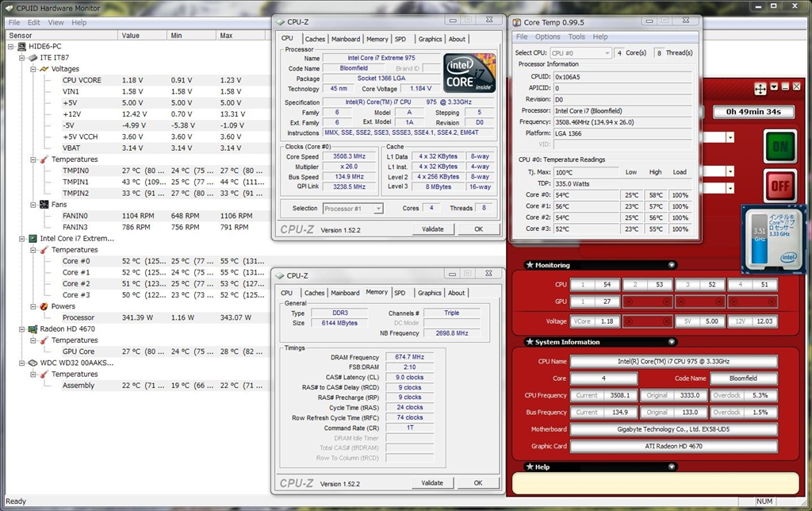
Task: Collapse the HIDE6-PC root node
Action: click(10, 47)
